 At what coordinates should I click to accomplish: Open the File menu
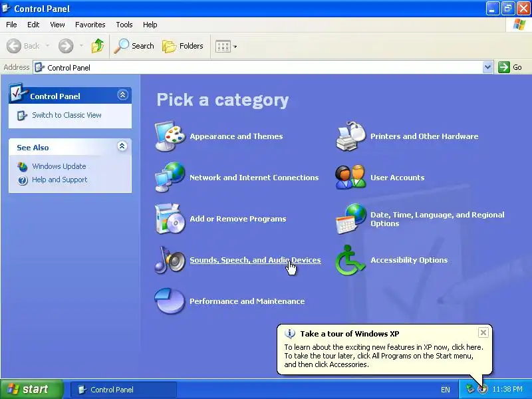(11, 25)
